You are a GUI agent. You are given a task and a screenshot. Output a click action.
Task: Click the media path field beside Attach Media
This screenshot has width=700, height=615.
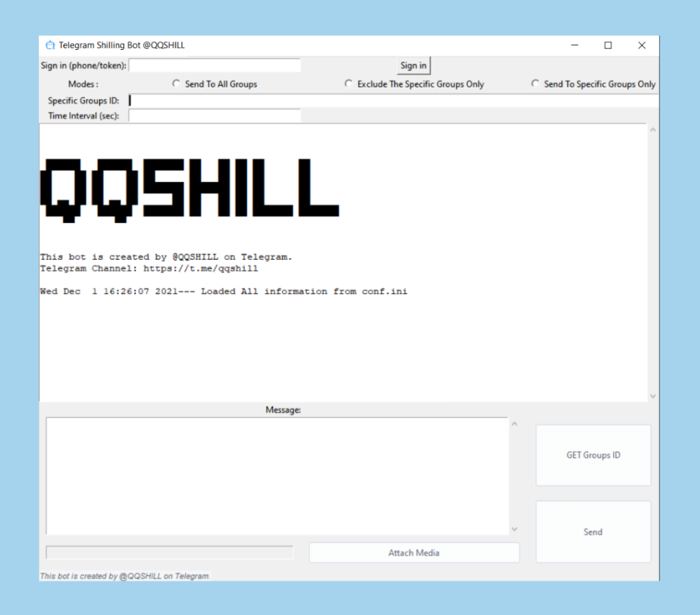pyautogui.click(x=170, y=553)
